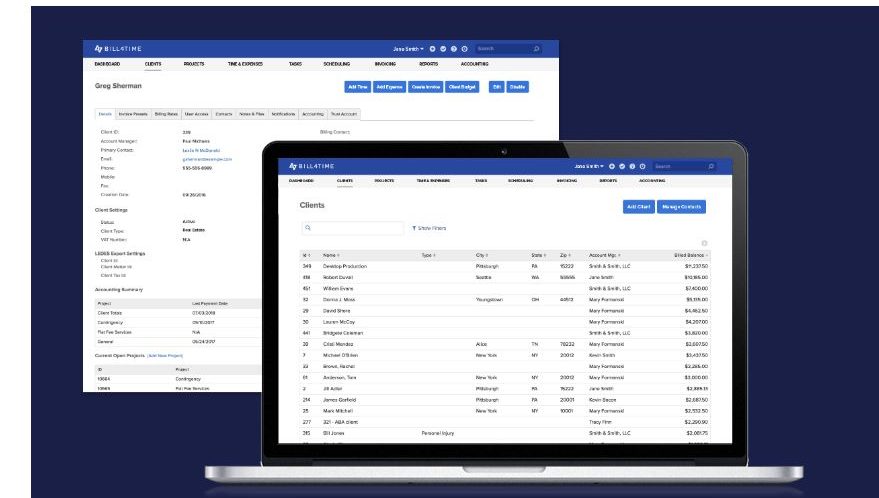
Task: Open Dashboard in the laptop window menu
Action: (301, 181)
